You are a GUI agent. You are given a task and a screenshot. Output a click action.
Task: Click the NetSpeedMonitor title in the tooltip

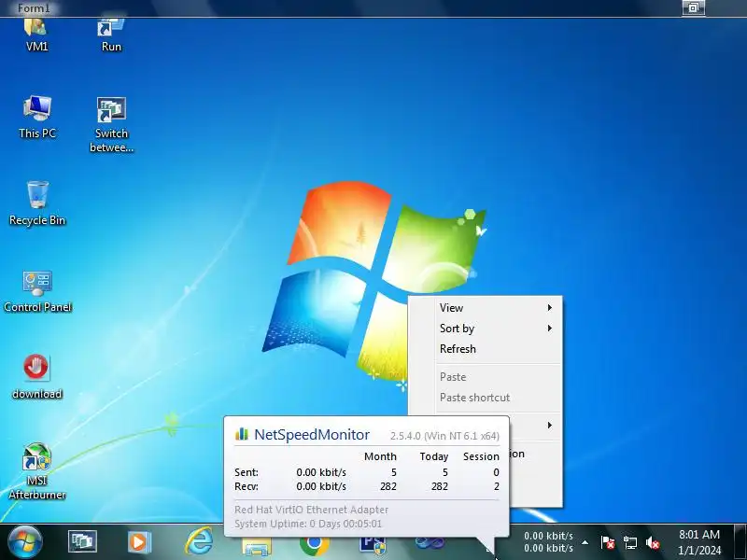pos(312,434)
